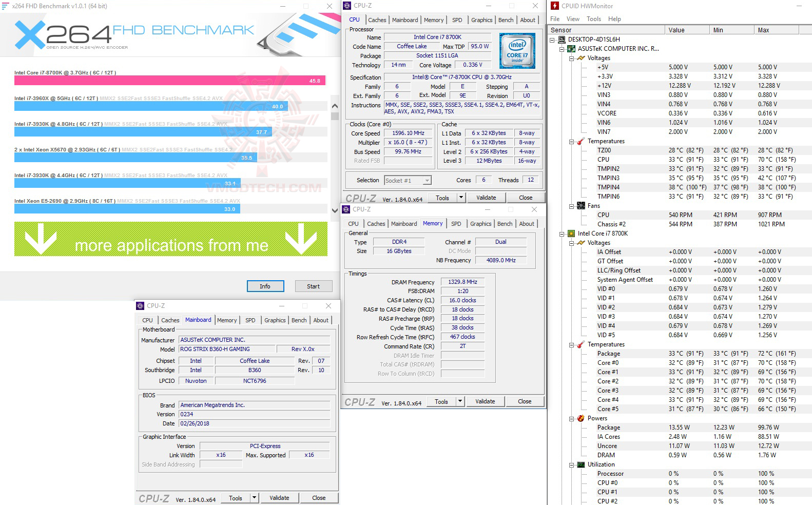Click the DESKTOP-4D1SL6H computer icon
812x505 pixels.
[x=562, y=40]
